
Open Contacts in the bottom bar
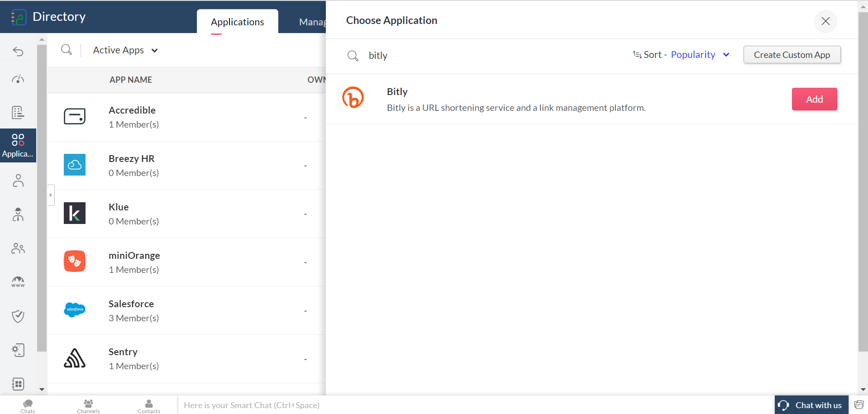[x=149, y=406]
